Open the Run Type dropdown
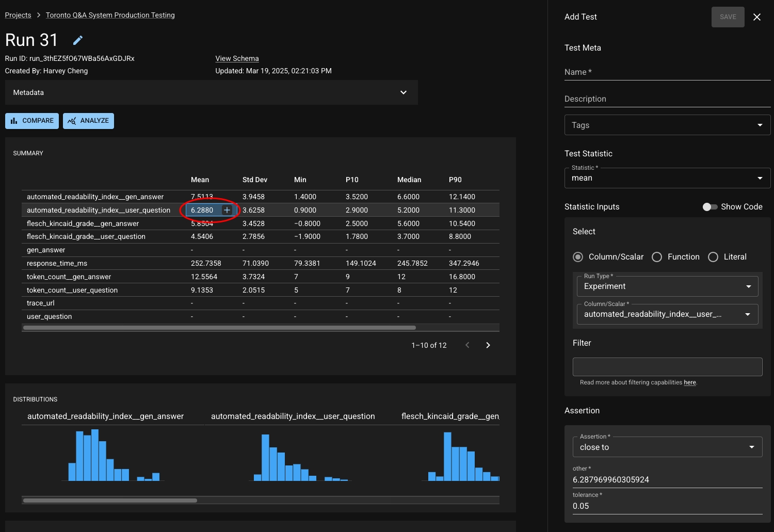774x532 pixels. pyautogui.click(x=667, y=286)
